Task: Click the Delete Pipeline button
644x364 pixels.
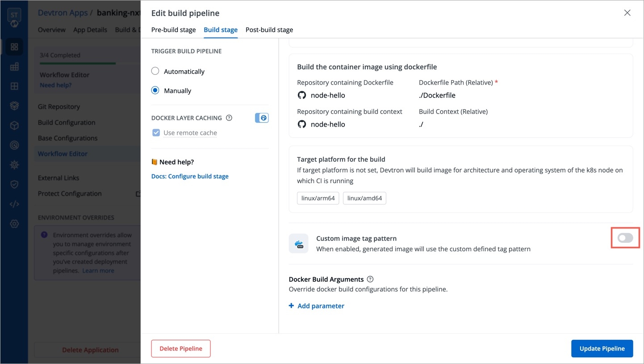Action: pyautogui.click(x=181, y=349)
